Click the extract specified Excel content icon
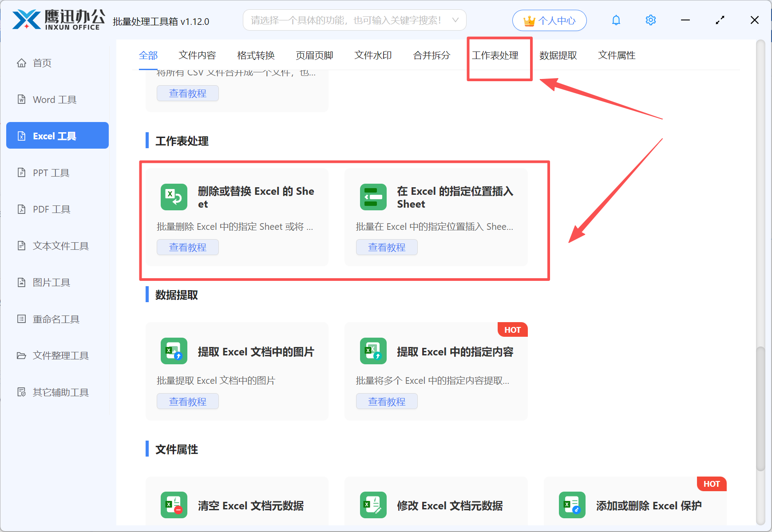Screen dimensions: 772x532 click(373, 351)
